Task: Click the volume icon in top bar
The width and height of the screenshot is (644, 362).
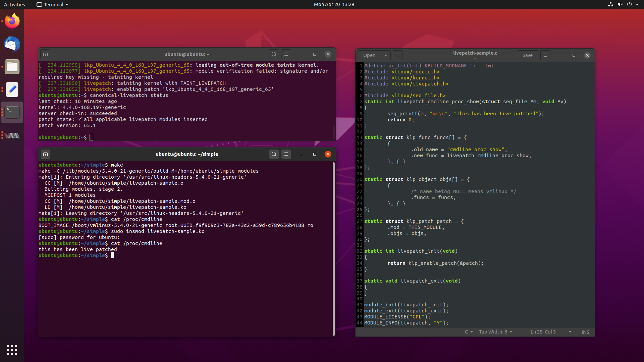Action: (620, 4)
